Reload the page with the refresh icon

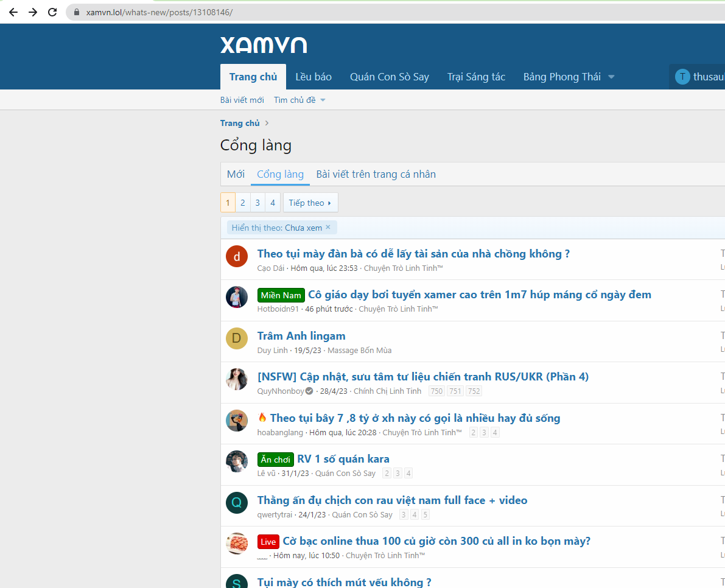click(x=52, y=12)
